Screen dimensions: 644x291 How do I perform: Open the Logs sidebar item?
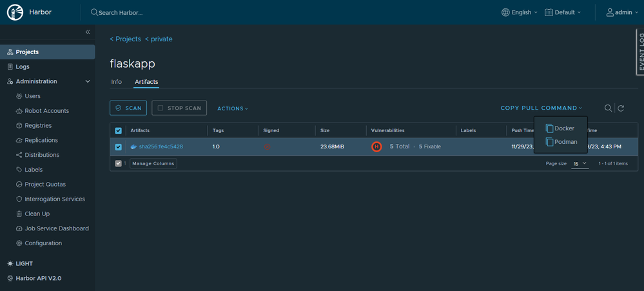(x=48, y=66)
